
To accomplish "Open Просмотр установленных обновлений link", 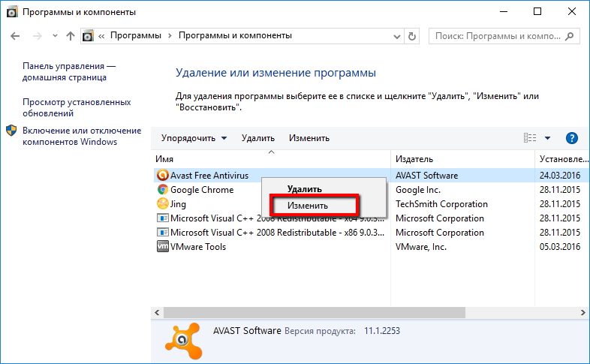I will click(77, 107).
